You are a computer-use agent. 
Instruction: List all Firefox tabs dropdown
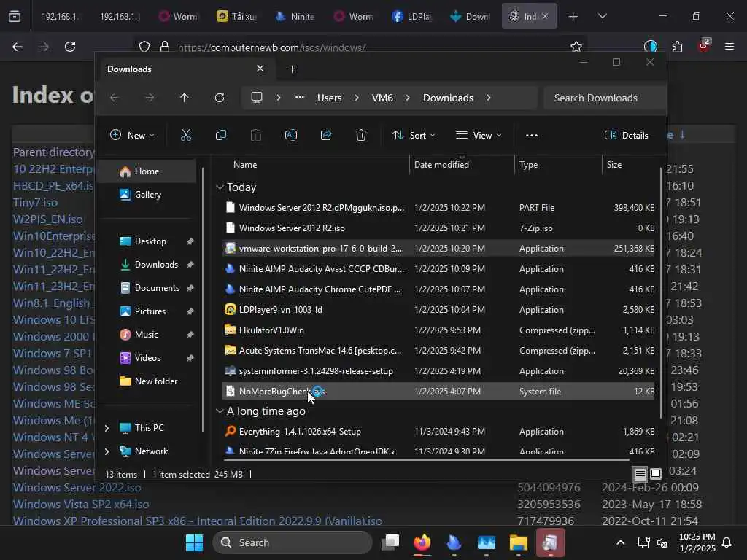(603, 16)
